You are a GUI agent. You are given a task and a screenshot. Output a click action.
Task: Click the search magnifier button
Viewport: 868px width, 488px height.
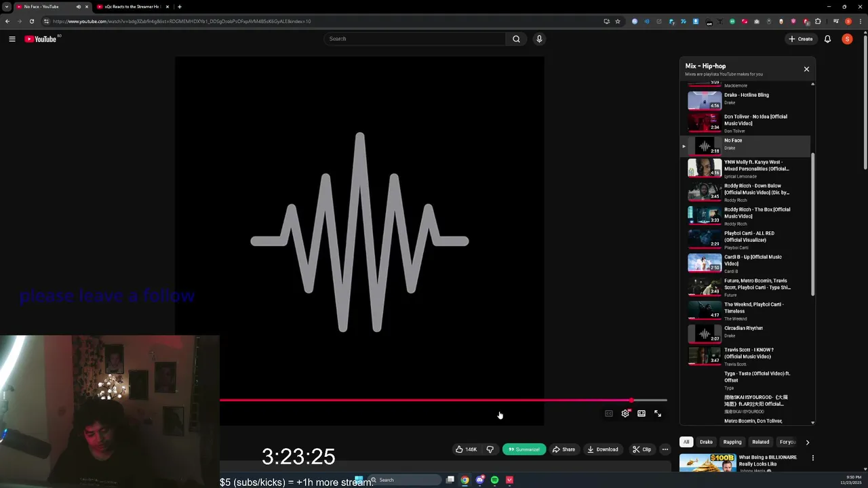[x=516, y=39]
